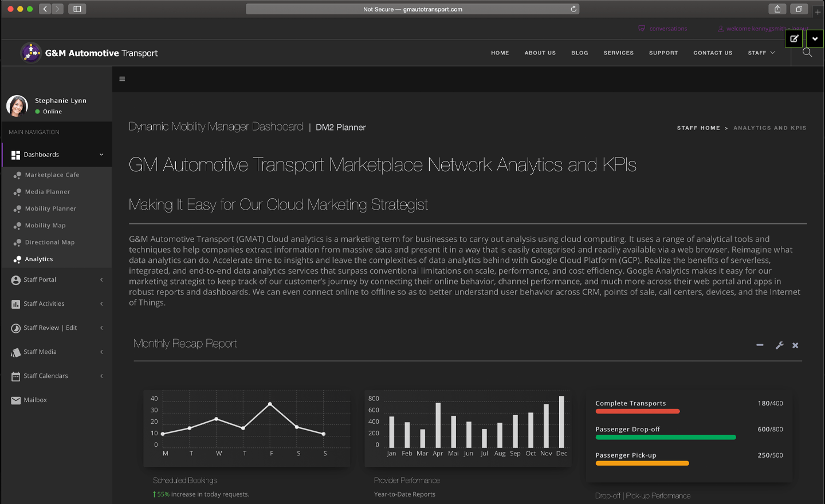Image resolution: width=825 pixels, height=504 pixels.
Task: Expand the STAFF navigation dropdown
Action: point(761,53)
